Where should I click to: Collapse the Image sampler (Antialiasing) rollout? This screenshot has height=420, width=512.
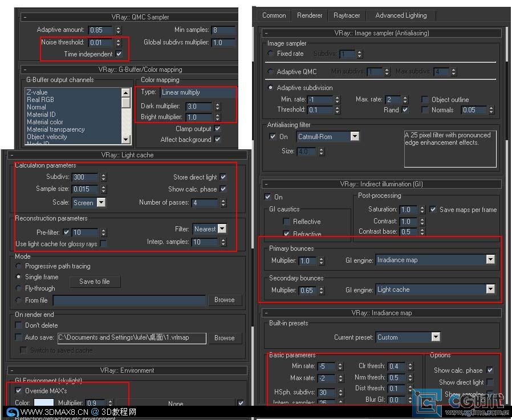pos(266,33)
